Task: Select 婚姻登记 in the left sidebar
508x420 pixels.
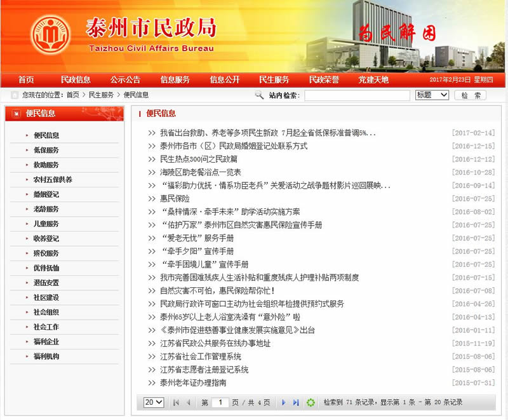Action: [x=46, y=194]
